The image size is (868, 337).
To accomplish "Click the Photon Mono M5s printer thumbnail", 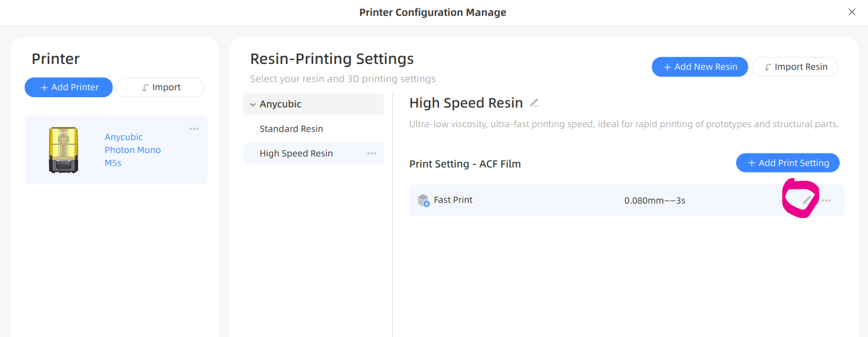I will [x=63, y=150].
